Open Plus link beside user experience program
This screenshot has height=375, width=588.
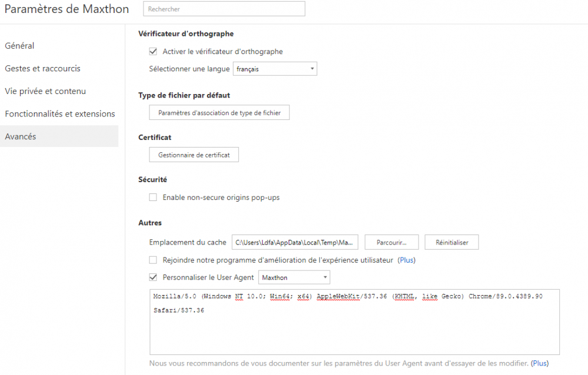(x=407, y=260)
